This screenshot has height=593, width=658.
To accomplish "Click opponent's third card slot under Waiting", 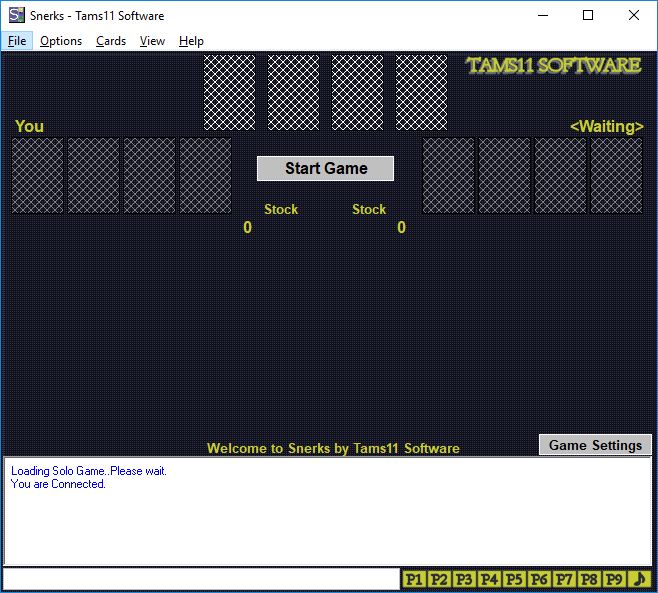I will tap(560, 176).
